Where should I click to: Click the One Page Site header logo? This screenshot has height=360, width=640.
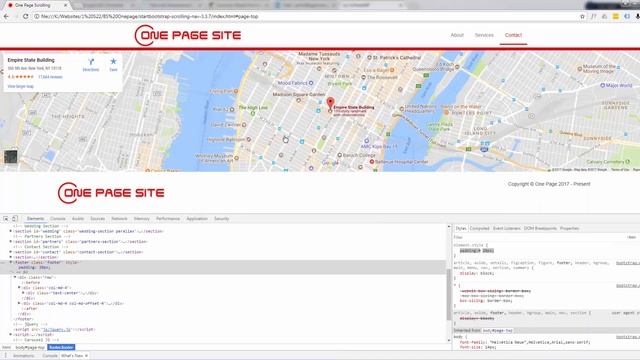point(188,35)
